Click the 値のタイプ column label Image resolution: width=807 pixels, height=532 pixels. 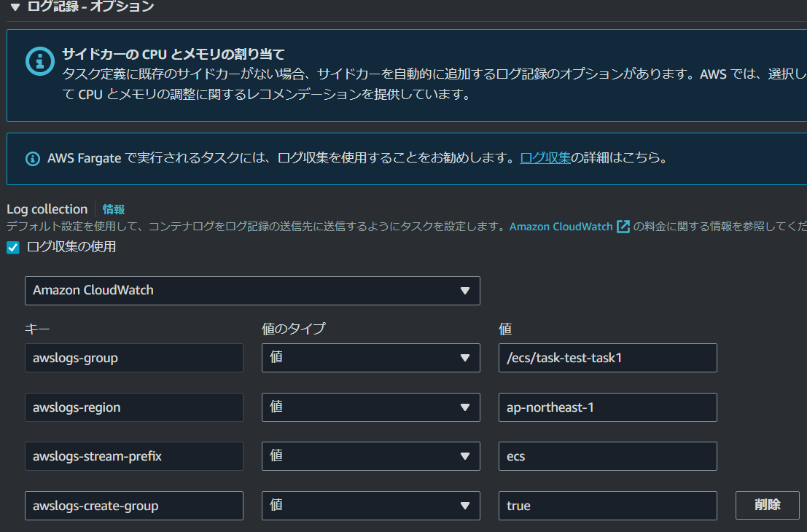[293, 329]
